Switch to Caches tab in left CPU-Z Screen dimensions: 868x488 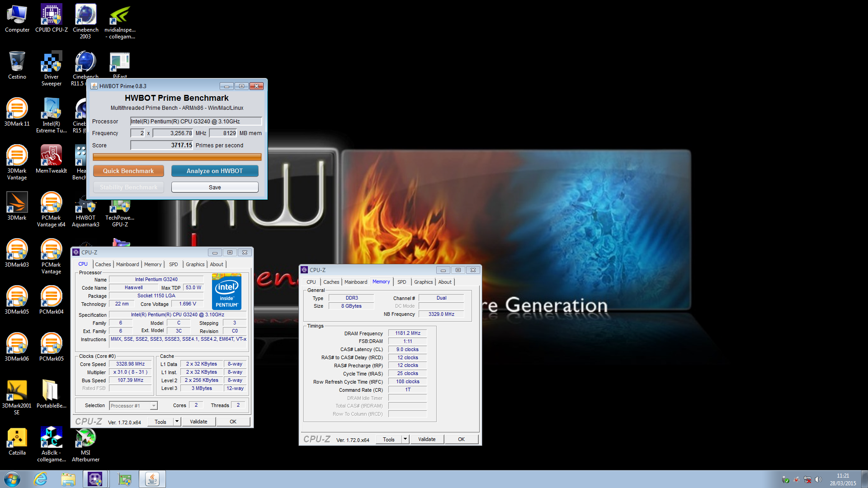[103, 264]
